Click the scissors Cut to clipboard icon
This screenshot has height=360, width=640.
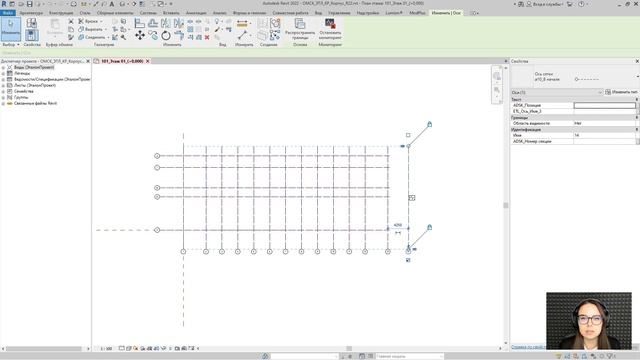click(71, 21)
